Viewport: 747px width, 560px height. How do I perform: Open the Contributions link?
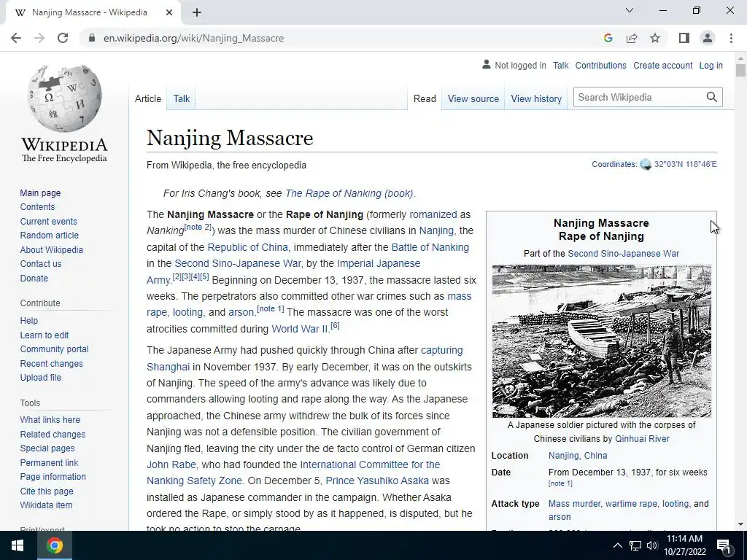click(600, 65)
